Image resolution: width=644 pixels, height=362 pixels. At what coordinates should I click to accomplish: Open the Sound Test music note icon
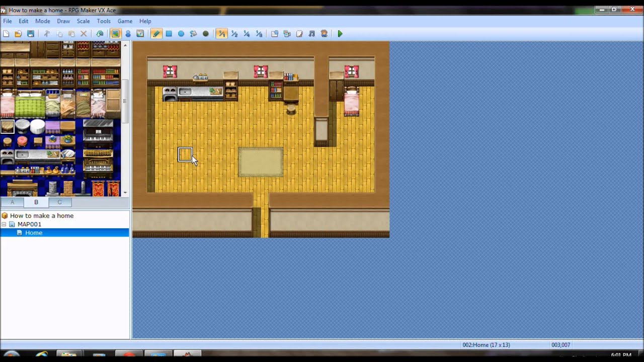pos(312,34)
